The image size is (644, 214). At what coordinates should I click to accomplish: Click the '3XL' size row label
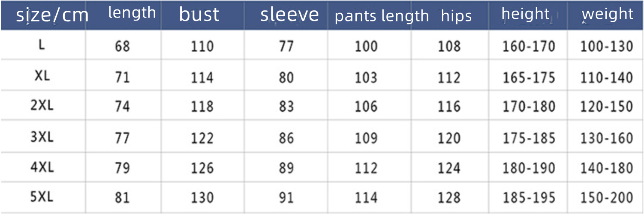pyautogui.click(x=42, y=137)
